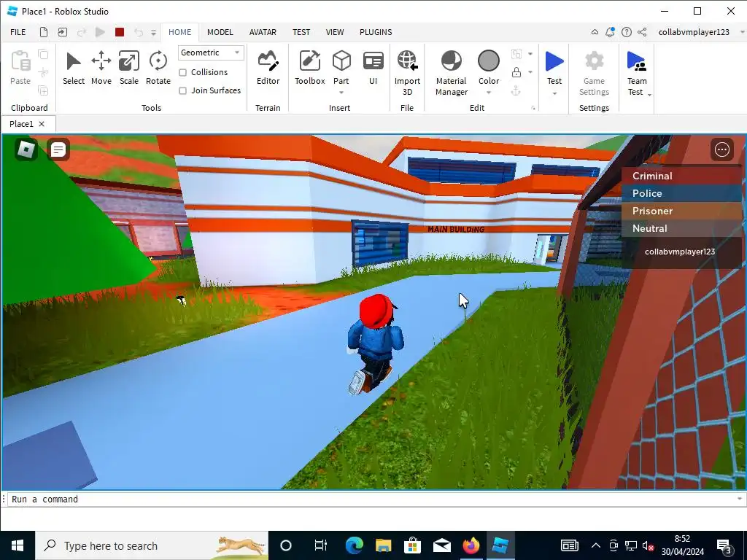Select the HOME ribbon tab
747x560 pixels.
coord(179,32)
